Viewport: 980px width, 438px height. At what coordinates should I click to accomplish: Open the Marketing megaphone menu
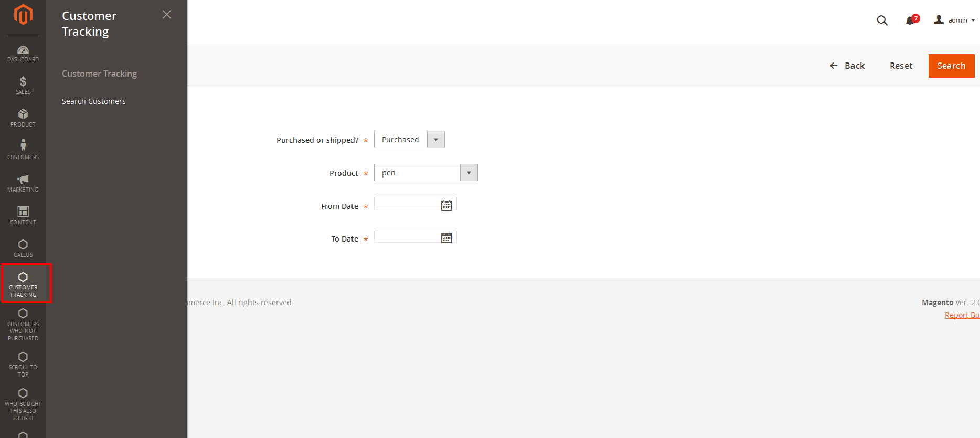pos(23,183)
